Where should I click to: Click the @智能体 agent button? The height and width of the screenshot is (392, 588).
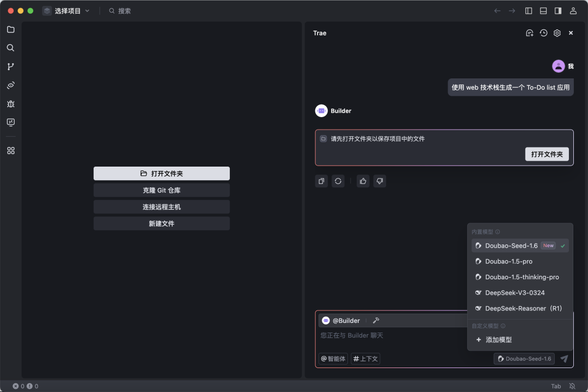coord(333,359)
